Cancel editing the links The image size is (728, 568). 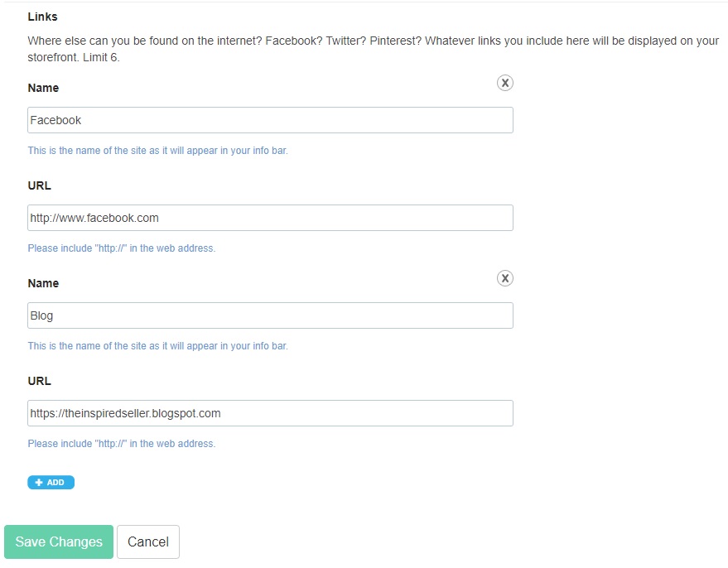[x=148, y=542]
